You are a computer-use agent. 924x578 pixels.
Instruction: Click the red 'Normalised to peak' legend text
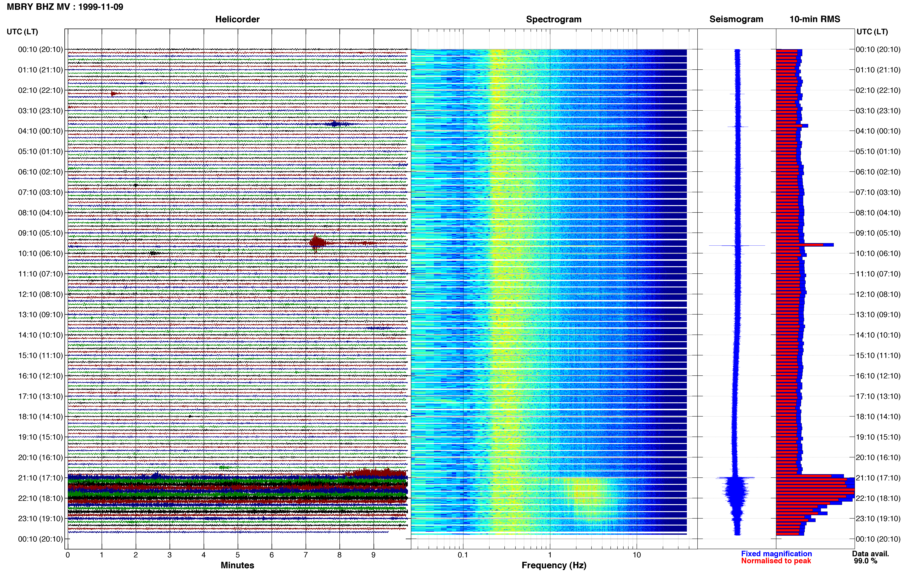click(776, 561)
